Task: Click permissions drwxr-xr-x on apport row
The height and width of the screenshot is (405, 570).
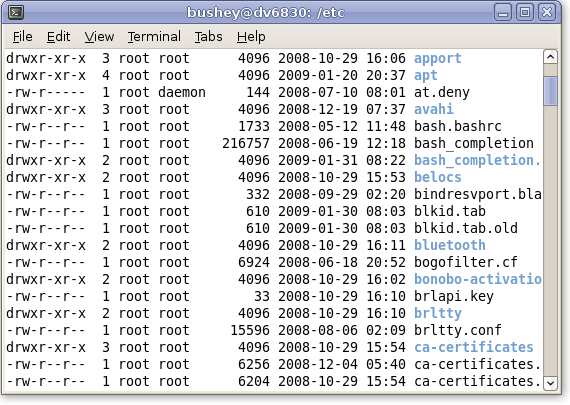Action: click(46, 58)
